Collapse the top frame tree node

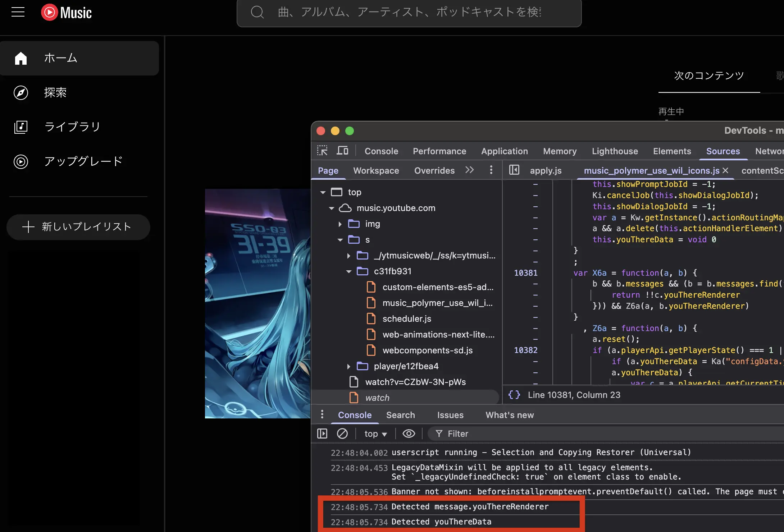click(x=323, y=193)
